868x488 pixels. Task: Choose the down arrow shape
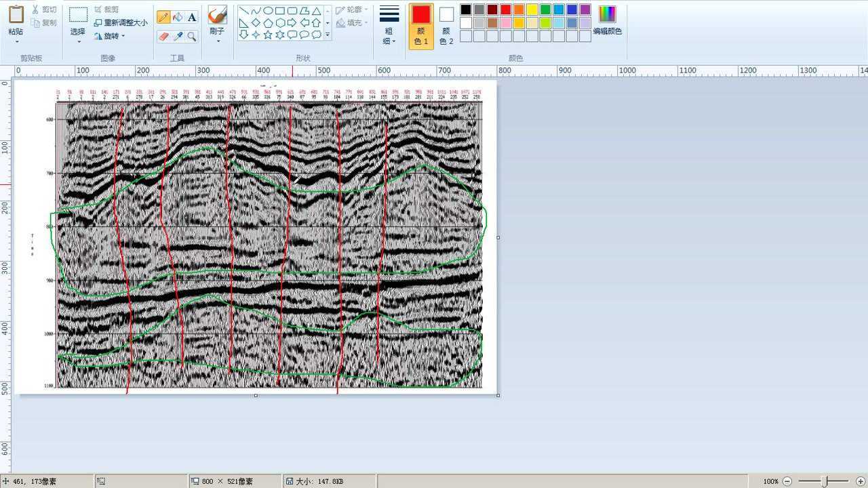tap(243, 34)
